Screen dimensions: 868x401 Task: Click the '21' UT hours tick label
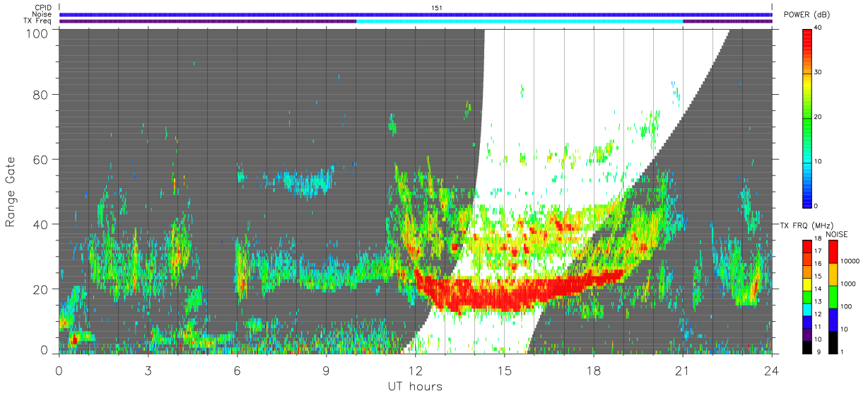pos(683,371)
